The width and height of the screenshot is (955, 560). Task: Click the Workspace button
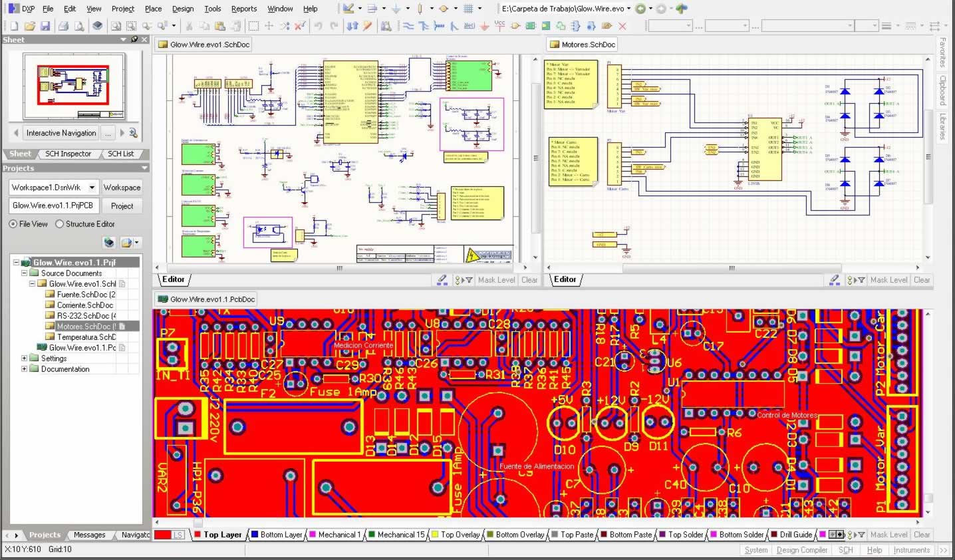[x=122, y=188]
